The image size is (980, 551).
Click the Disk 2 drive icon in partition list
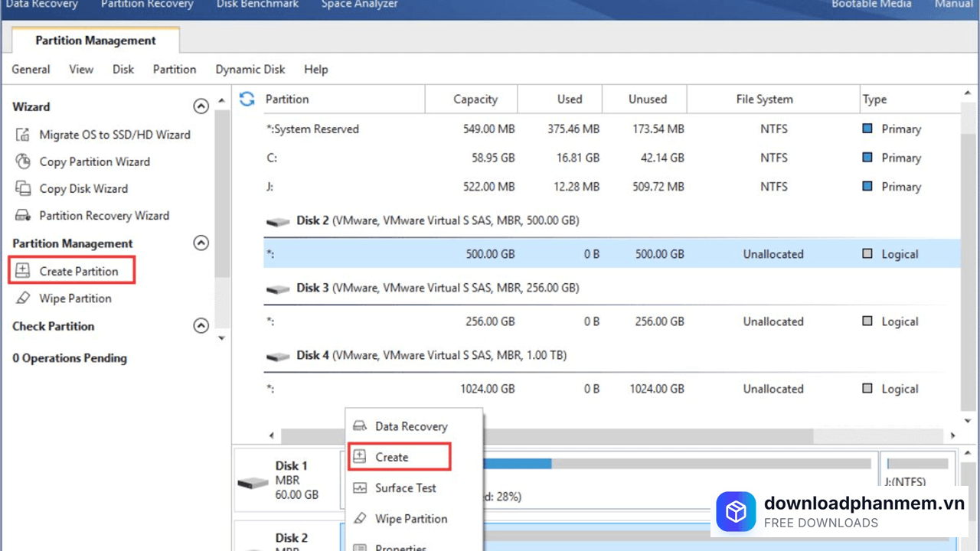[278, 221]
